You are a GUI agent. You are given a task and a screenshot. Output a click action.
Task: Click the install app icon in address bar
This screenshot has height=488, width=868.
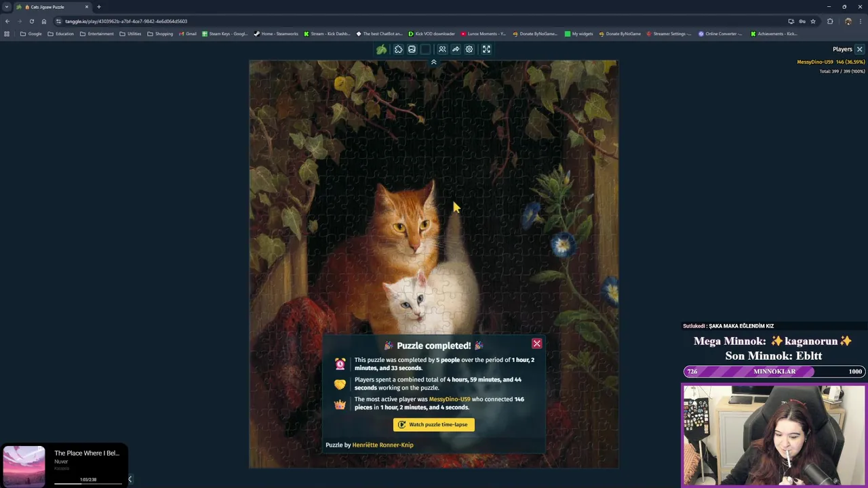tap(791, 21)
